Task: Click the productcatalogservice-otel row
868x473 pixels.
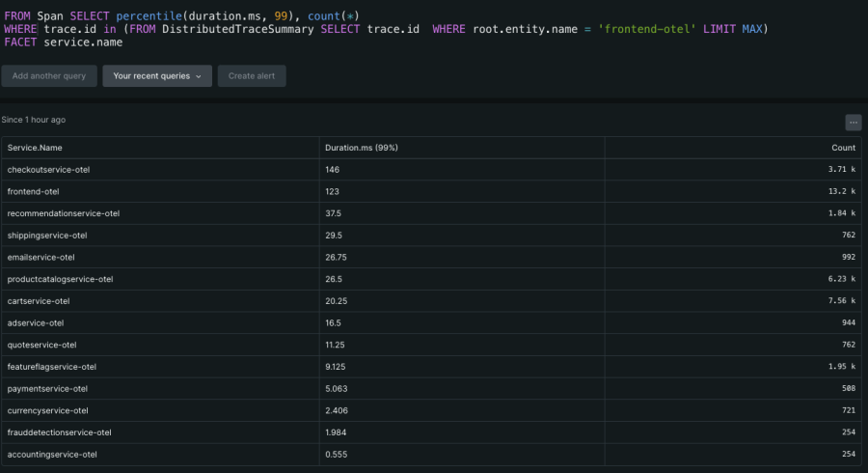Action: tap(60, 279)
